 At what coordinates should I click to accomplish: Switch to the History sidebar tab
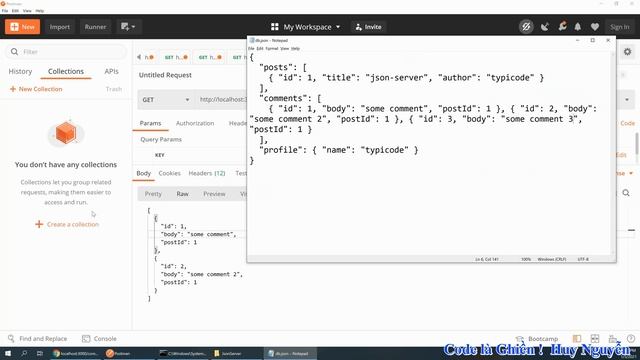click(x=20, y=71)
